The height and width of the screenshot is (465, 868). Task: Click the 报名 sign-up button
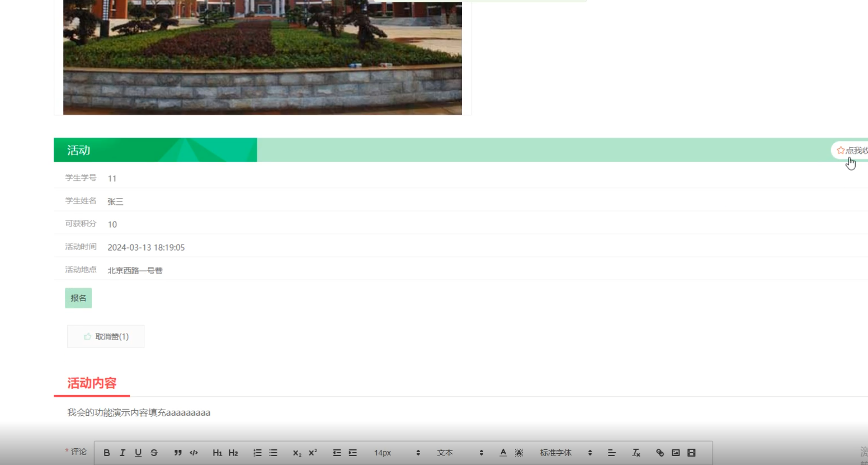coord(78,298)
